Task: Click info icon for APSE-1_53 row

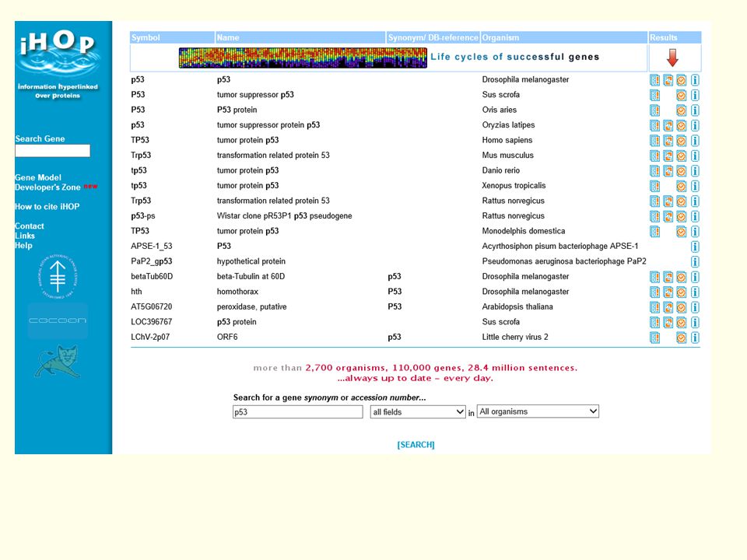Action: click(x=695, y=247)
